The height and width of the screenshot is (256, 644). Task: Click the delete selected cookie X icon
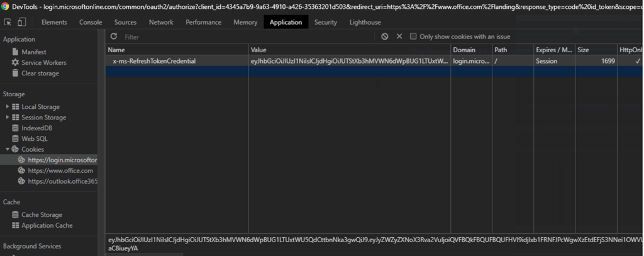(399, 36)
